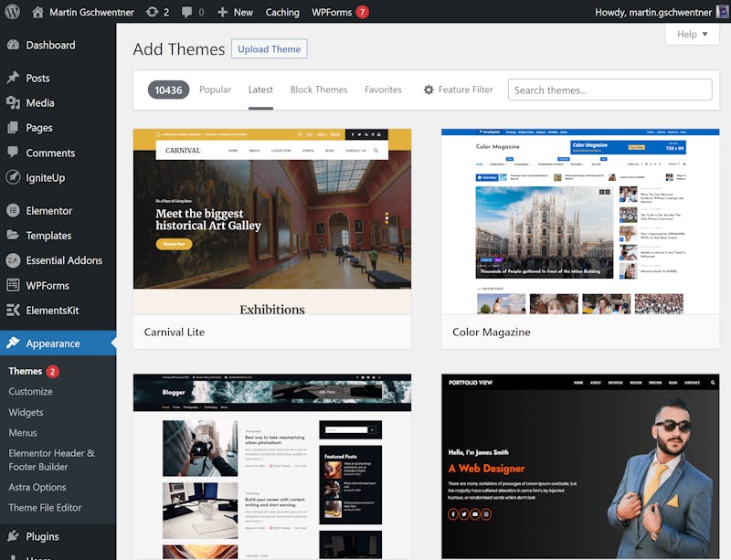The height and width of the screenshot is (560, 731).
Task: Open Templates in the sidebar
Action: [x=48, y=236]
